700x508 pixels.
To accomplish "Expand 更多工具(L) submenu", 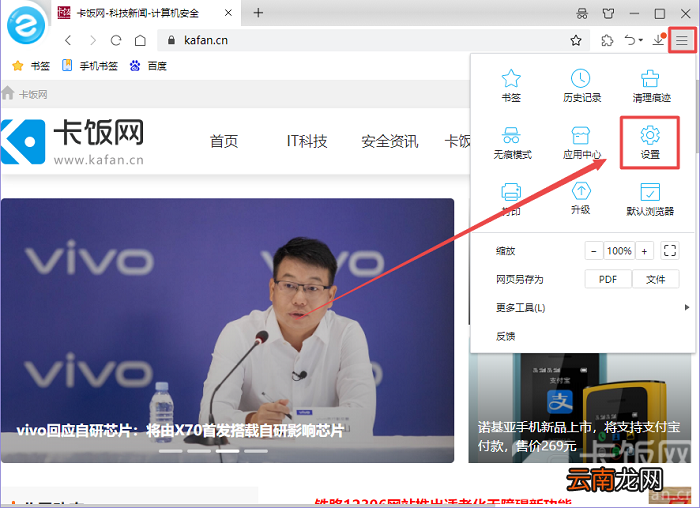I will click(582, 308).
